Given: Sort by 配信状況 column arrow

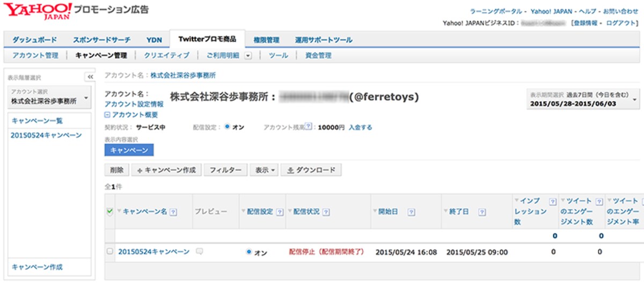Looking at the screenshot, I should 290,212.
